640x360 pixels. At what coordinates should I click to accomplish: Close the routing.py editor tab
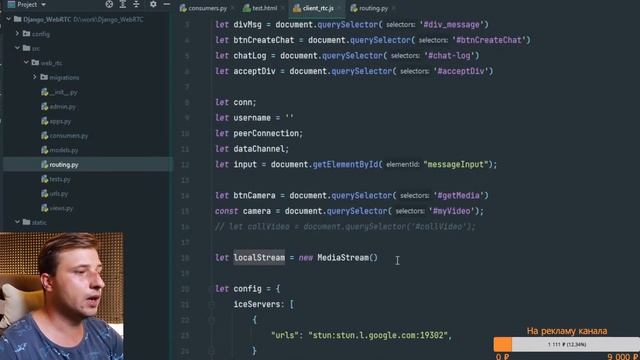(393, 8)
